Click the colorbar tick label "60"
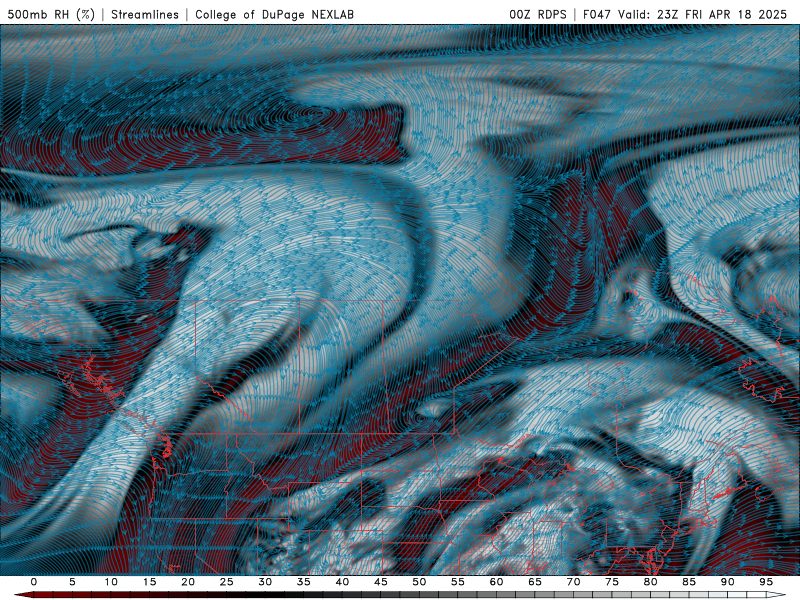Viewport: 800px width, 600px height. 496,582
